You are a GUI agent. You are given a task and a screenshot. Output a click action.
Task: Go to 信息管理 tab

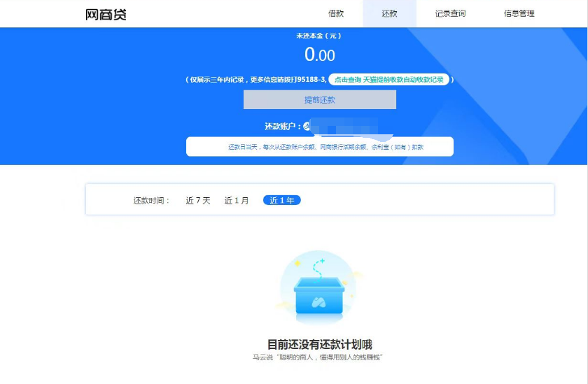tap(519, 14)
